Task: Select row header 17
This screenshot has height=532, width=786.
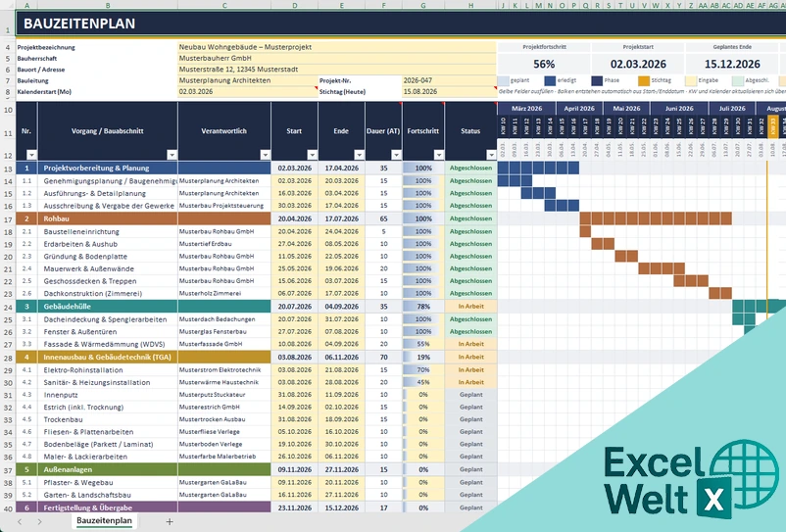Action: click(8, 218)
